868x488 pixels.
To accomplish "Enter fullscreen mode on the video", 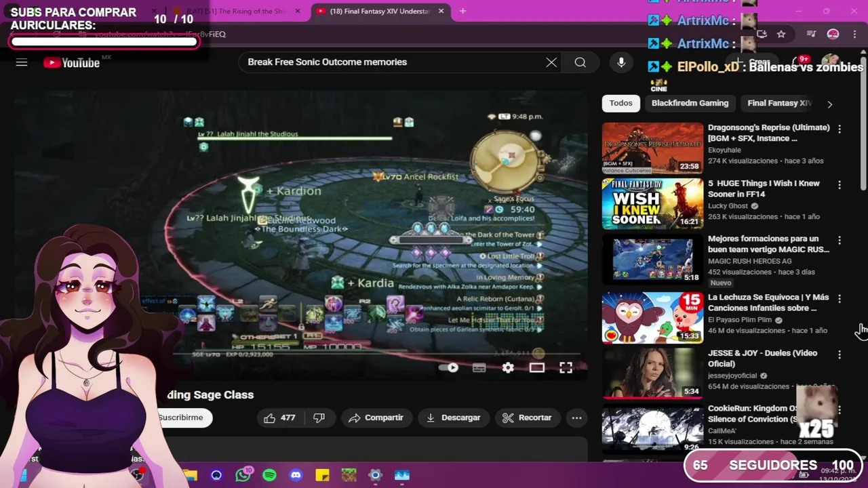I will pyautogui.click(x=566, y=367).
